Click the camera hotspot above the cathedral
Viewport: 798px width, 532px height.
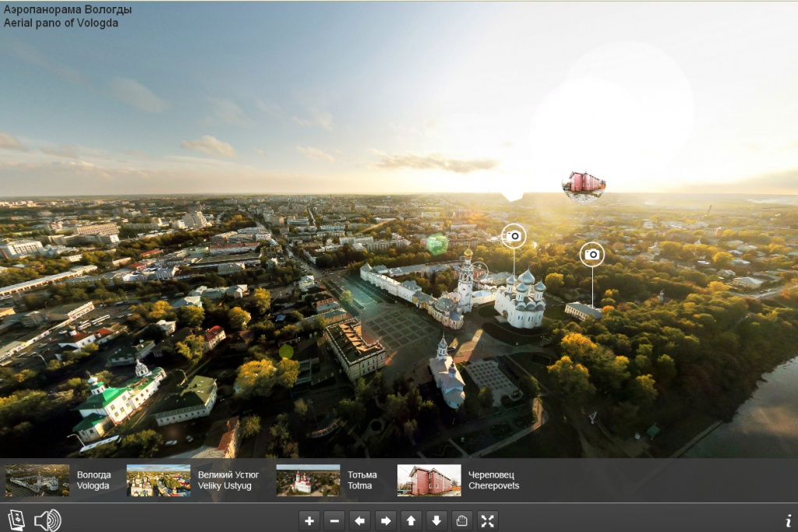[x=514, y=236]
